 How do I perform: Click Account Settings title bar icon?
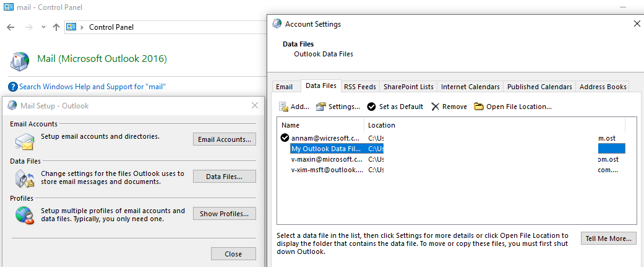coord(277,24)
